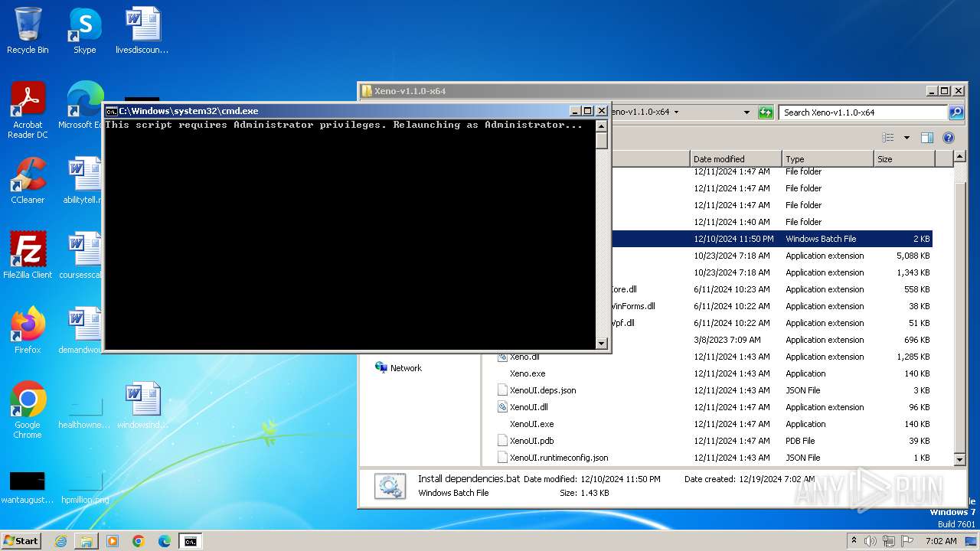This screenshot has height=551, width=980.
Task: Click the Windows Explorer taskbar button
Action: point(87,541)
